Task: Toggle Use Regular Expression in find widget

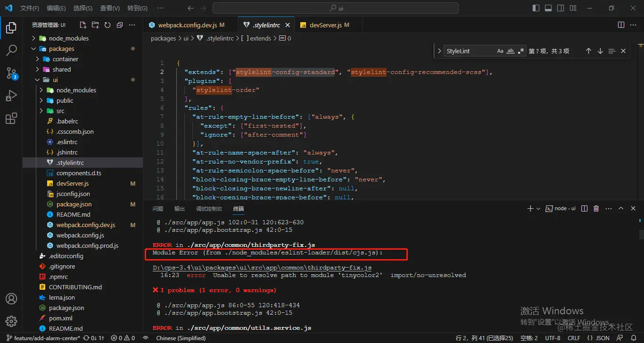Action: point(520,51)
